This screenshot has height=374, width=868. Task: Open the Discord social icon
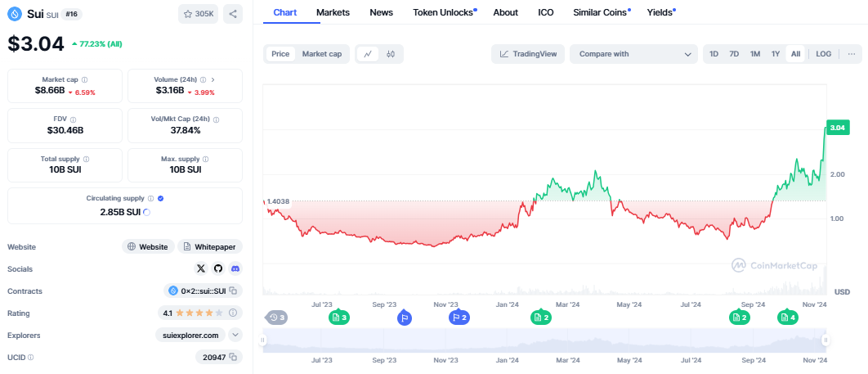pos(235,268)
